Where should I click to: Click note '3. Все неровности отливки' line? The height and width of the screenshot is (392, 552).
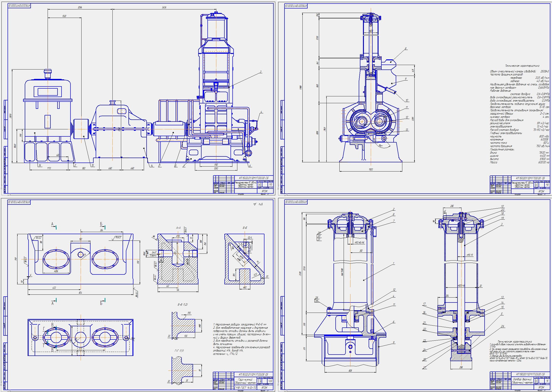click(x=240, y=341)
